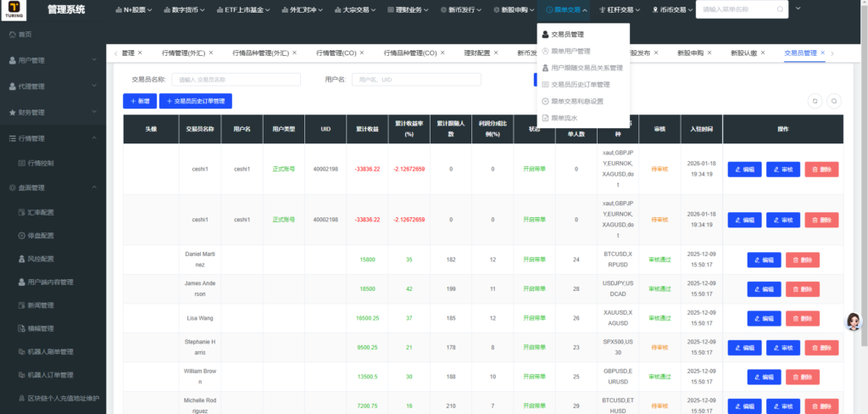Switch to the 新股申购 tab
Viewport: 868px width, 414px height.
pos(690,53)
